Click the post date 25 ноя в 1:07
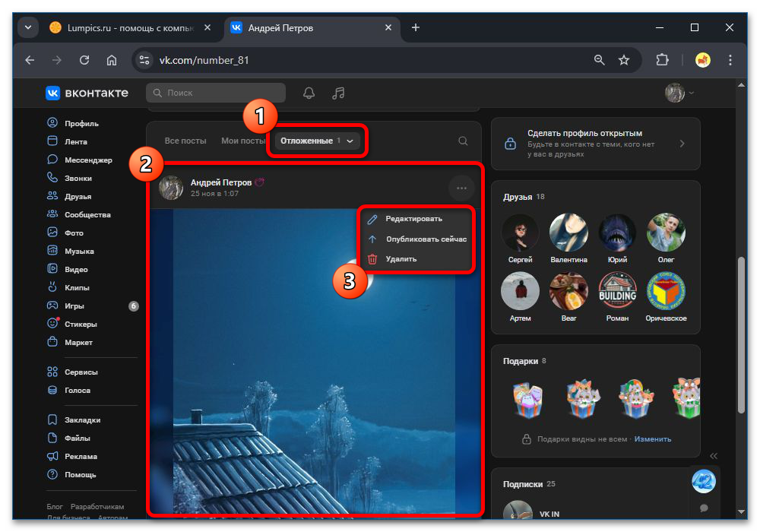760x532 pixels. point(214,193)
